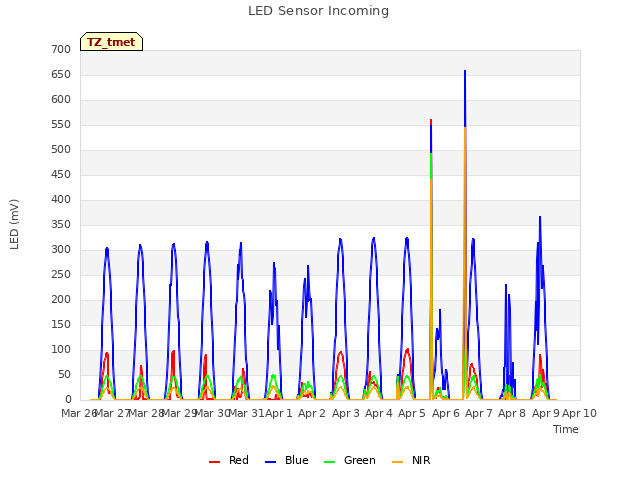Click the Apr 7 x-axis date label
The height and width of the screenshot is (480, 640).
[479, 413]
